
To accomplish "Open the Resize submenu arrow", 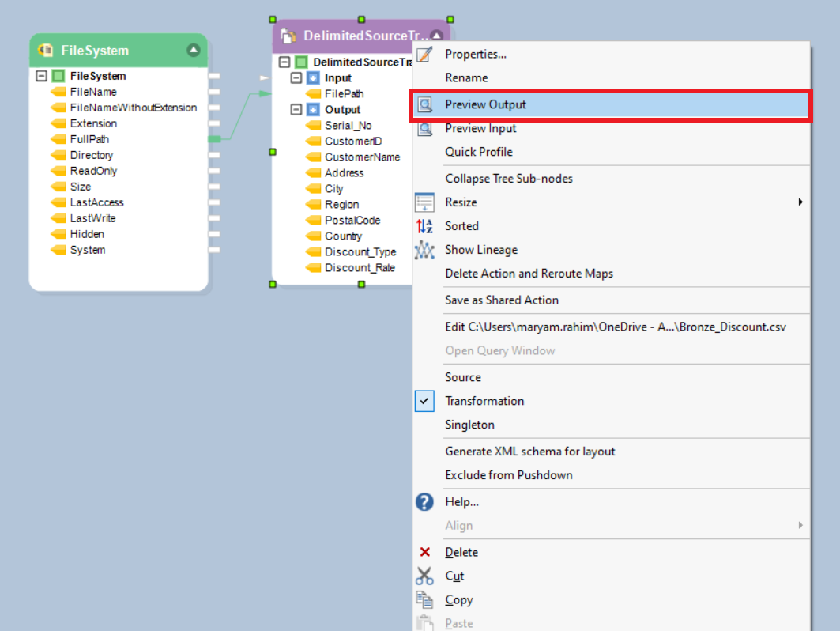I will (800, 202).
